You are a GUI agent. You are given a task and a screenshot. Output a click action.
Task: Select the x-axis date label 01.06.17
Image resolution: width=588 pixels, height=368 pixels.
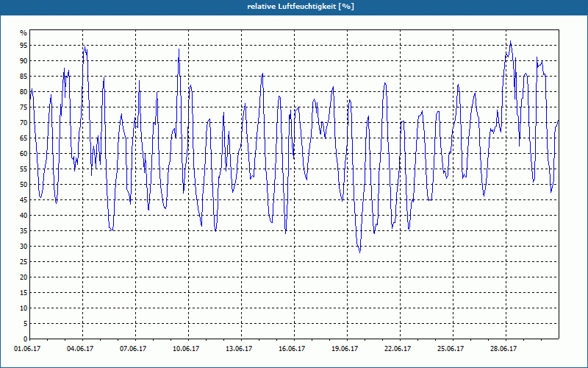pyautogui.click(x=27, y=349)
